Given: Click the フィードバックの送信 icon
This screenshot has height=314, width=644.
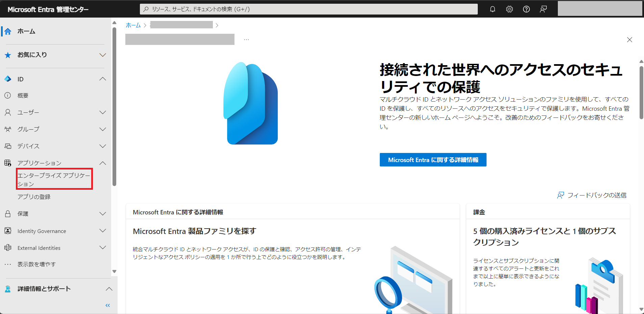Looking at the screenshot, I should 561,195.
